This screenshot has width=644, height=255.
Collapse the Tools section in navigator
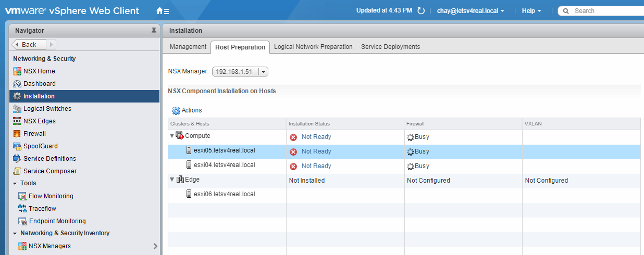click(x=15, y=184)
